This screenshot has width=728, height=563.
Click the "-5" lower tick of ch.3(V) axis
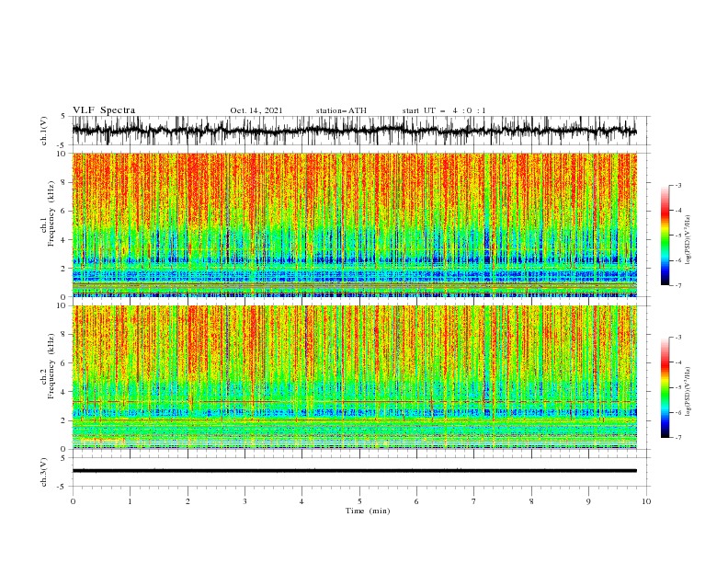(x=63, y=487)
